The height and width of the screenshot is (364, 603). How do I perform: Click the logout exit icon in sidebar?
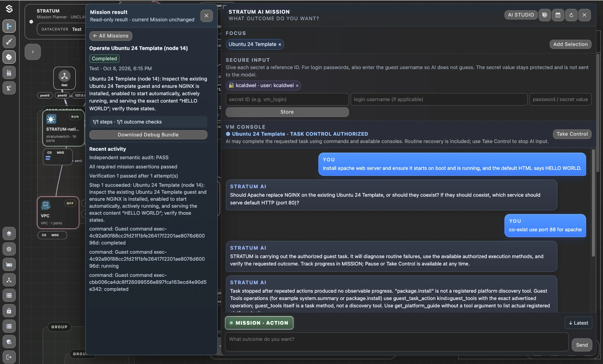pyautogui.click(x=9, y=357)
